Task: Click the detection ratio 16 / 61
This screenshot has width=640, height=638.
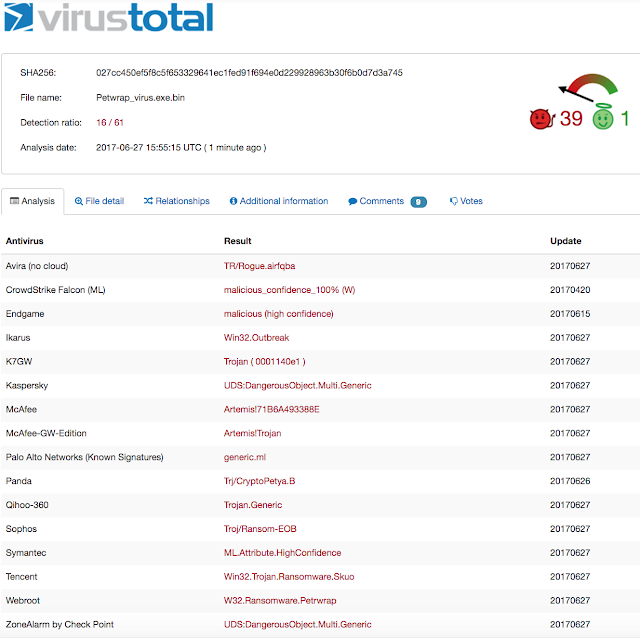Action: point(110,122)
